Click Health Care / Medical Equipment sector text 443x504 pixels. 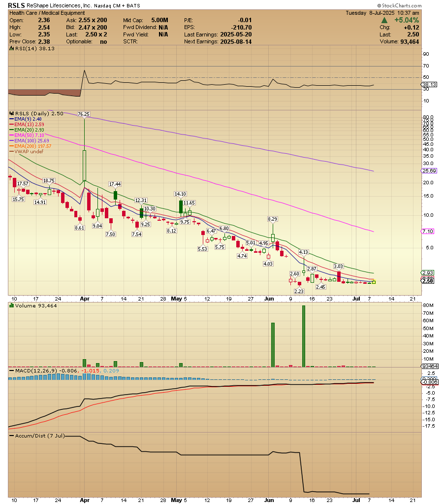47,13
